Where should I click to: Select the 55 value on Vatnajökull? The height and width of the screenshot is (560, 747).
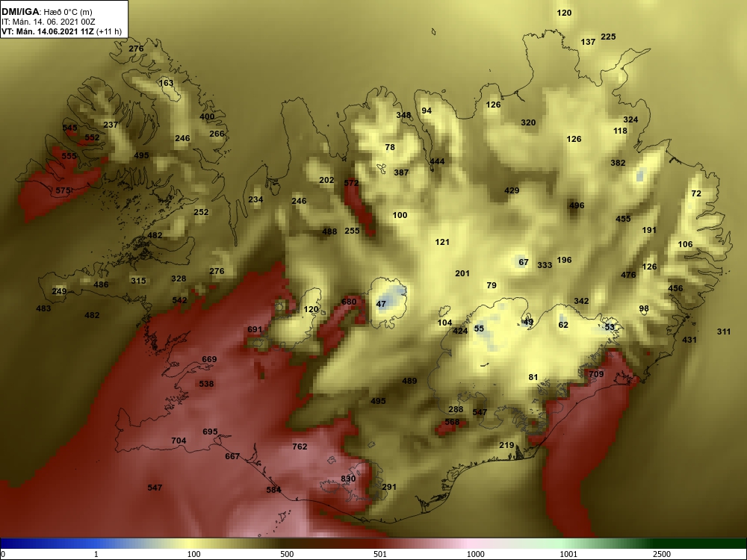pos(479,329)
